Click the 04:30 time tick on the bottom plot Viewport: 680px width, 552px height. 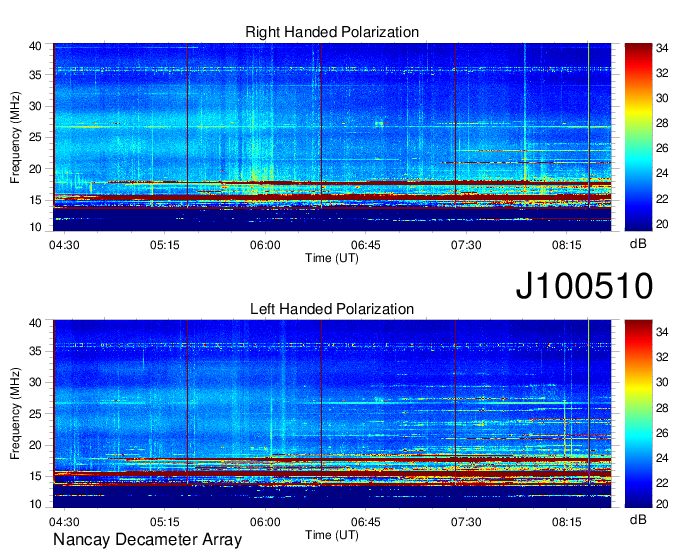pos(64,522)
